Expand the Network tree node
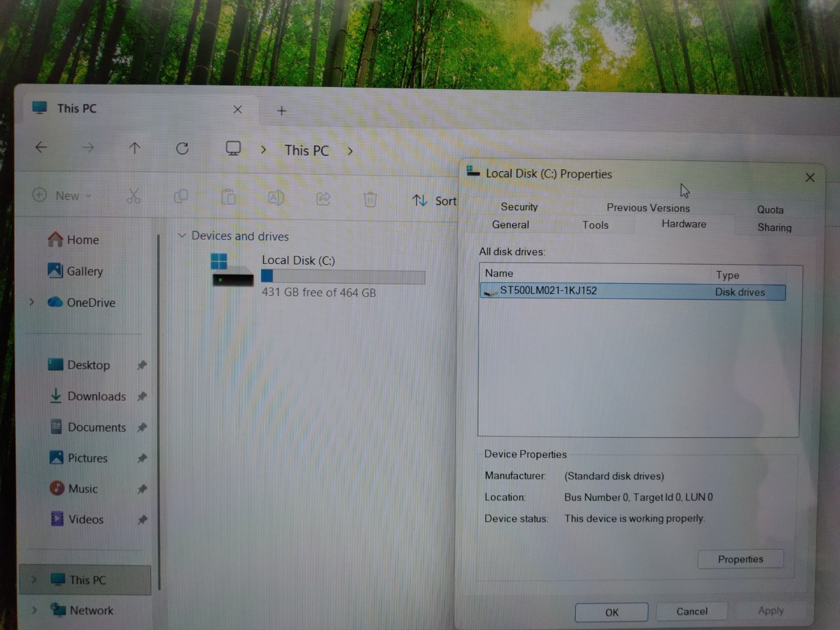The image size is (840, 630). click(x=34, y=610)
